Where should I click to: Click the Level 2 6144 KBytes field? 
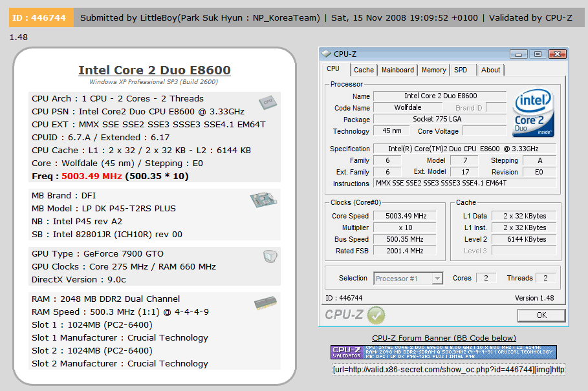[524, 239]
